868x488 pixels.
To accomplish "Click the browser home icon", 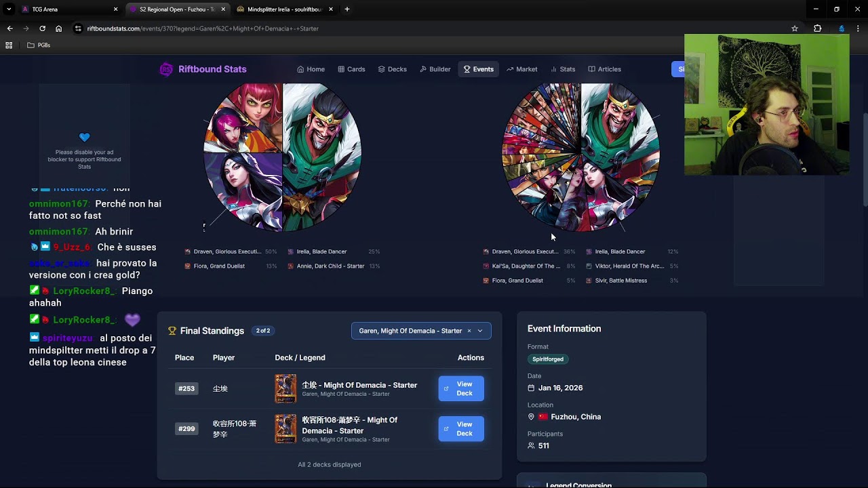I will point(58,28).
